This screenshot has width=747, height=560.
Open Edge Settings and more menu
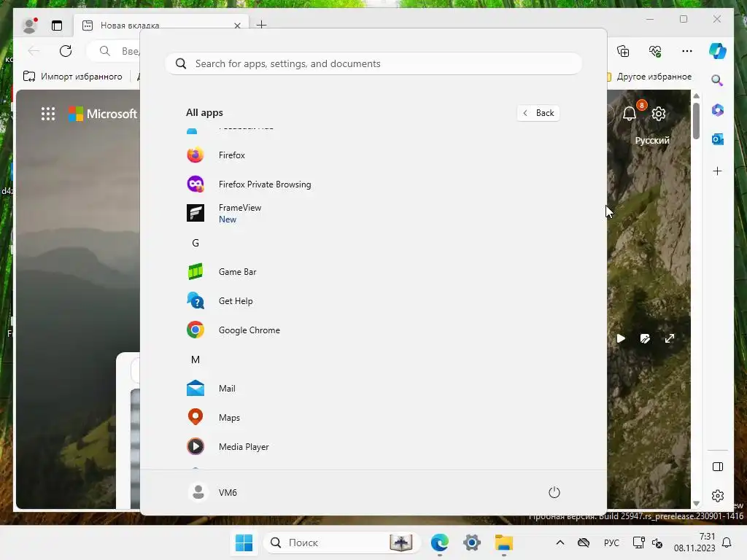687,51
